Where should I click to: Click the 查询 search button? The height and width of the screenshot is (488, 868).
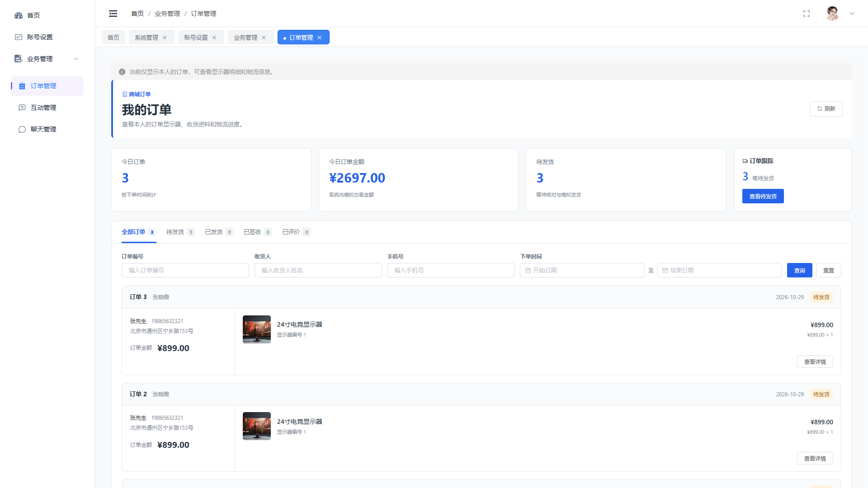pos(800,270)
